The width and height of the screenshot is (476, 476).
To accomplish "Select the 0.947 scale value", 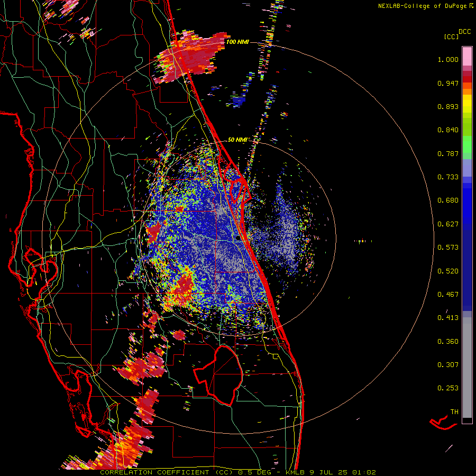I will [x=448, y=83].
